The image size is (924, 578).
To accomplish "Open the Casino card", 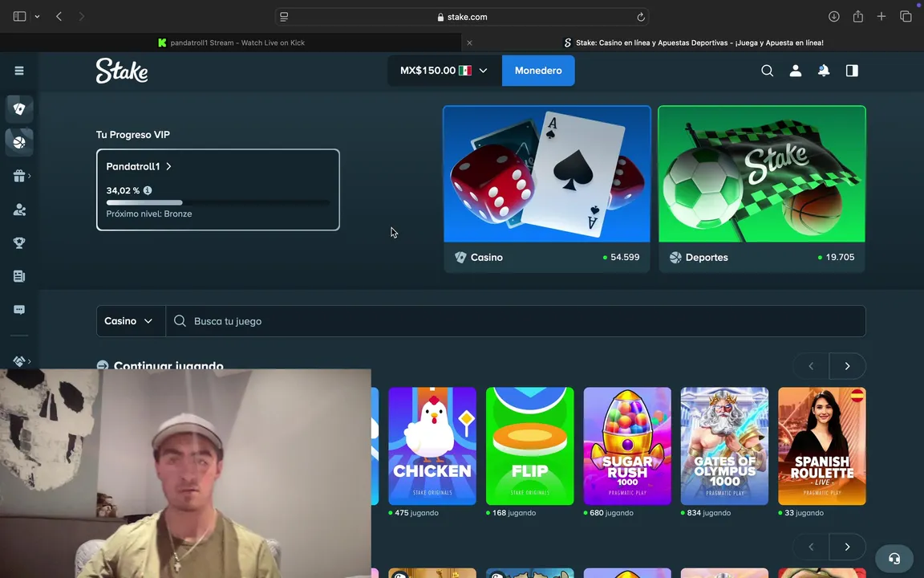I will [547, 189].
